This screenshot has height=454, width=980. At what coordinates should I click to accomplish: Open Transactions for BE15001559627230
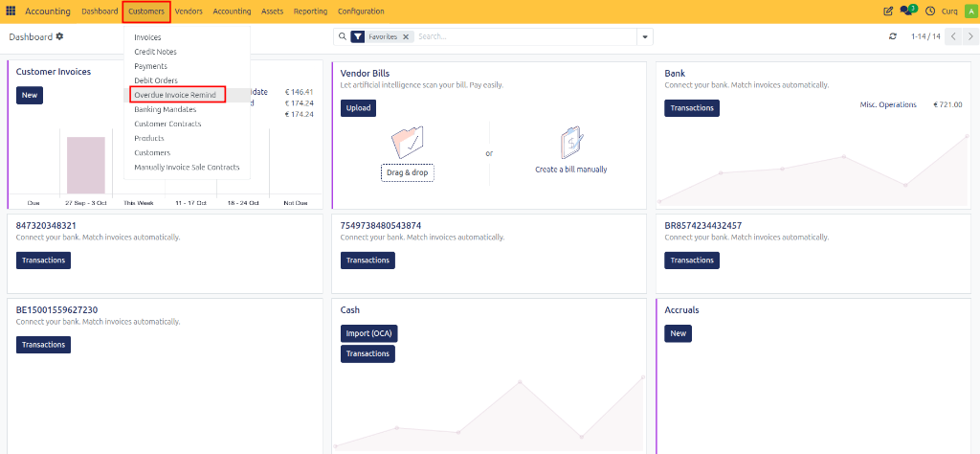[43, 345]
